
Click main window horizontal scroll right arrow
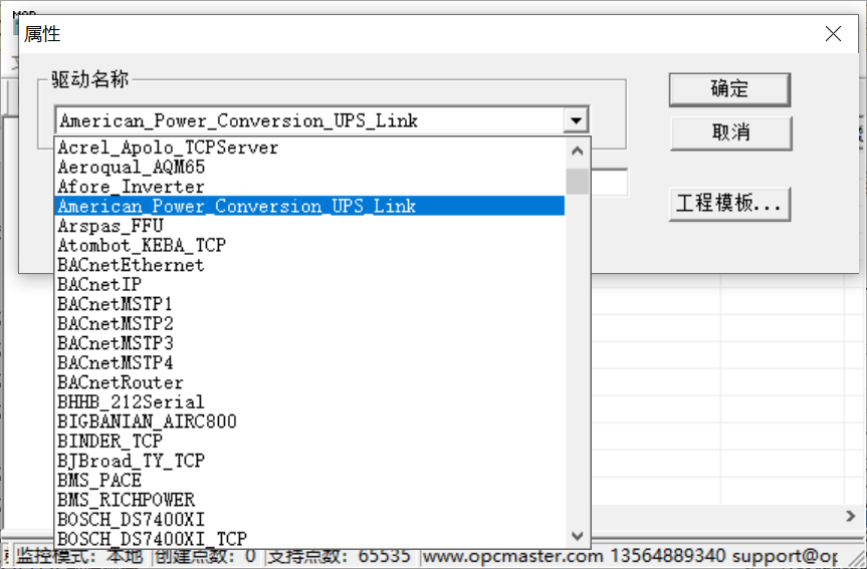(x=850, y=516)
